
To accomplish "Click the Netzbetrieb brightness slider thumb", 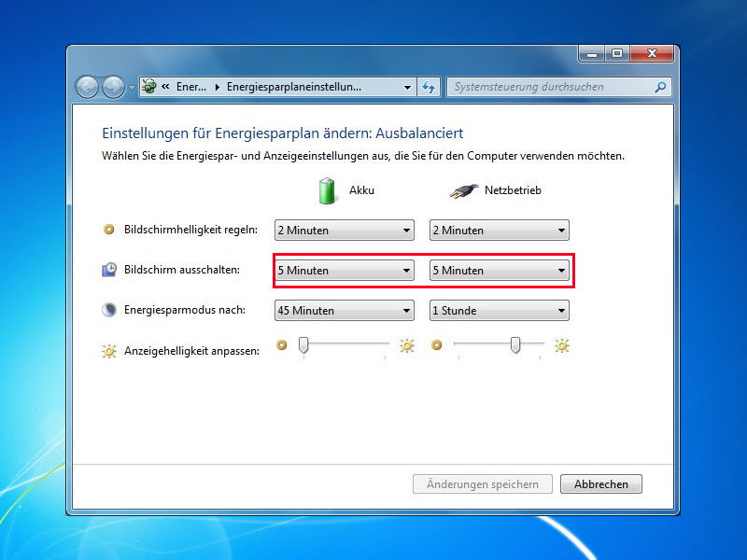I will [x=515, y=345].
